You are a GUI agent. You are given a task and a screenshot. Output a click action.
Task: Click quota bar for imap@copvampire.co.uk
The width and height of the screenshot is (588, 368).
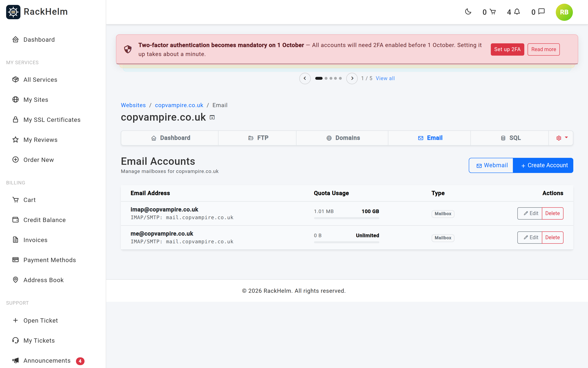(346, 218)
